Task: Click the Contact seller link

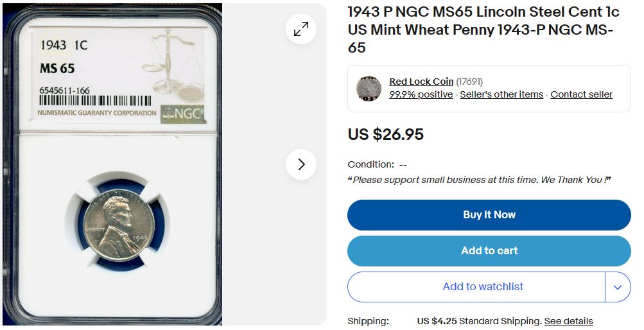Action: (581, 94)
